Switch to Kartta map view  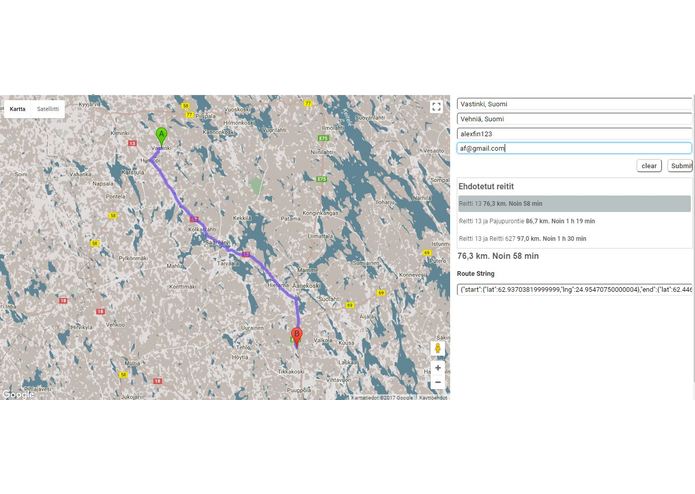(x=18, y=109)
